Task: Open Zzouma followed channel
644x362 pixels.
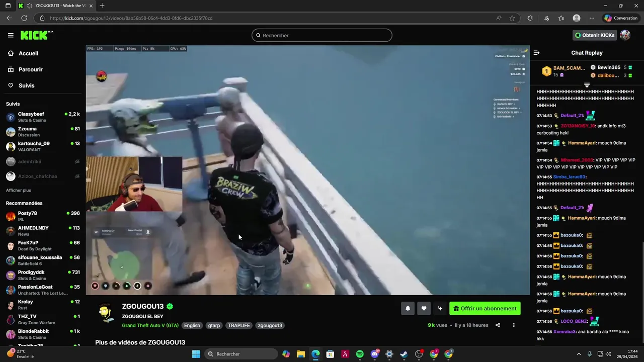Action: [43, 132]
